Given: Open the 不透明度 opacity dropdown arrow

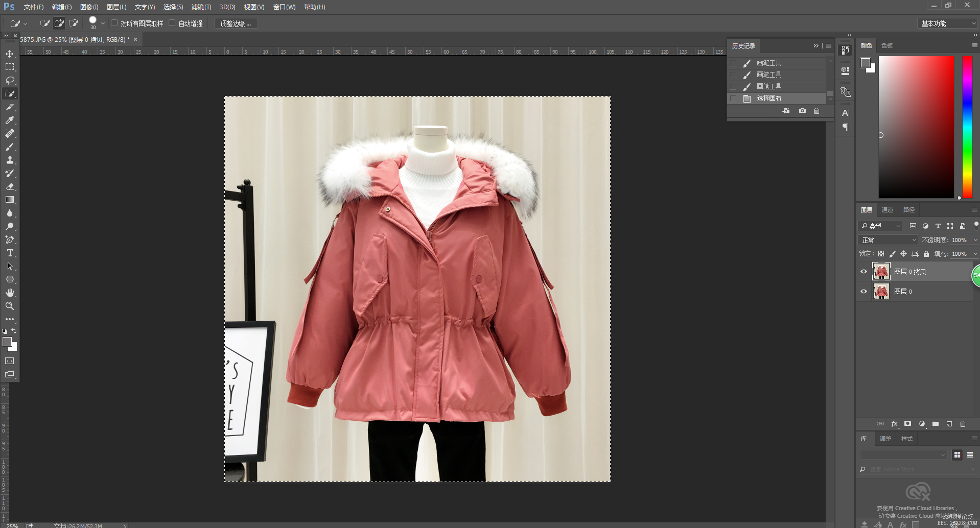Looking at the screenshot, I should pos(975,240).
